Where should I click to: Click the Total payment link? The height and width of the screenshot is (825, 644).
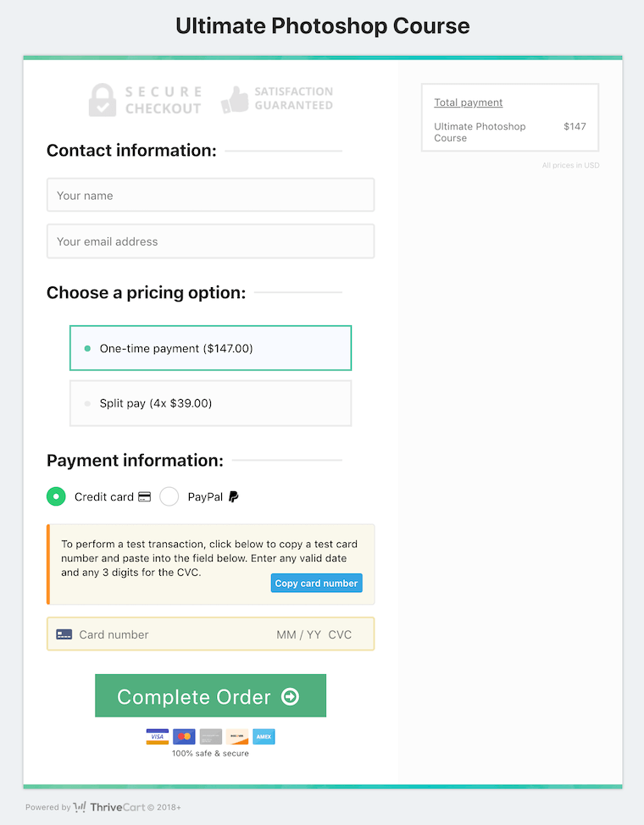pos(468,102)
